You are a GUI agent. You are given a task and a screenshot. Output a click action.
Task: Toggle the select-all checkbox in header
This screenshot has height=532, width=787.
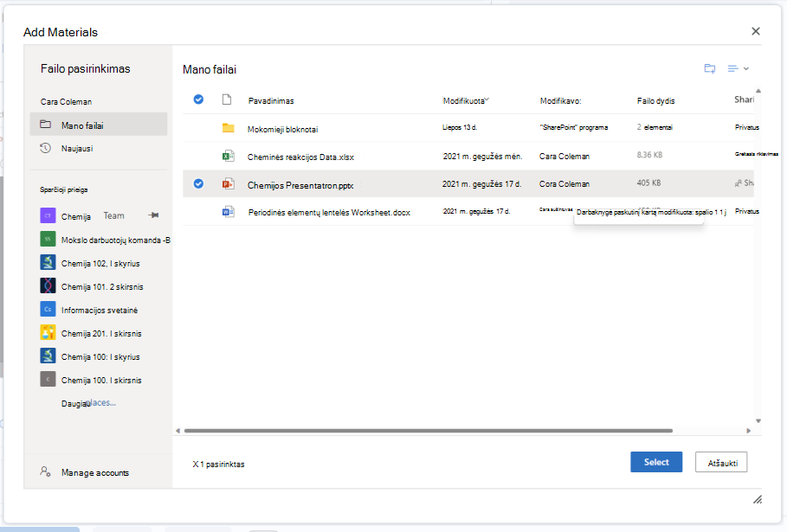point(199,99)
